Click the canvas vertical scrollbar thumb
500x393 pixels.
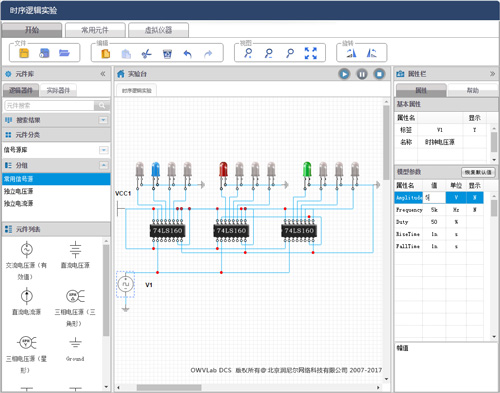tap(386, 143)
